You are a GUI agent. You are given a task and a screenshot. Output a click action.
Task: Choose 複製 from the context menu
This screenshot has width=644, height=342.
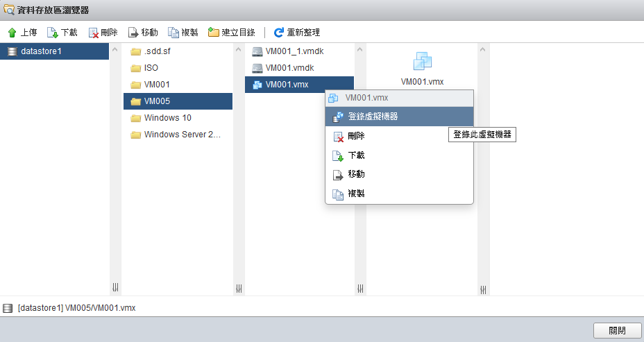point(399,194)
